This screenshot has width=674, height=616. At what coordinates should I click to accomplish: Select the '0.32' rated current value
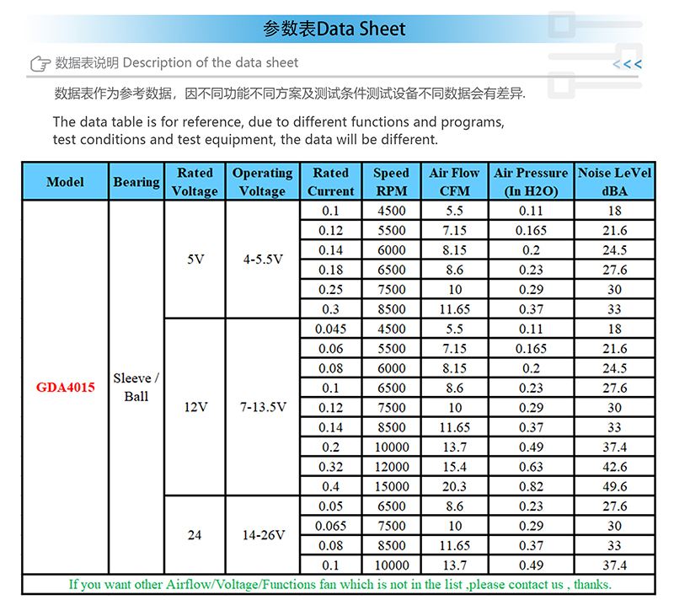point(330,467)
